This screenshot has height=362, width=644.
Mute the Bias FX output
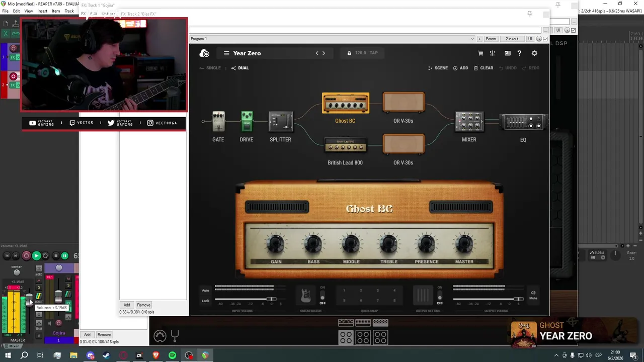coord(533,295)
